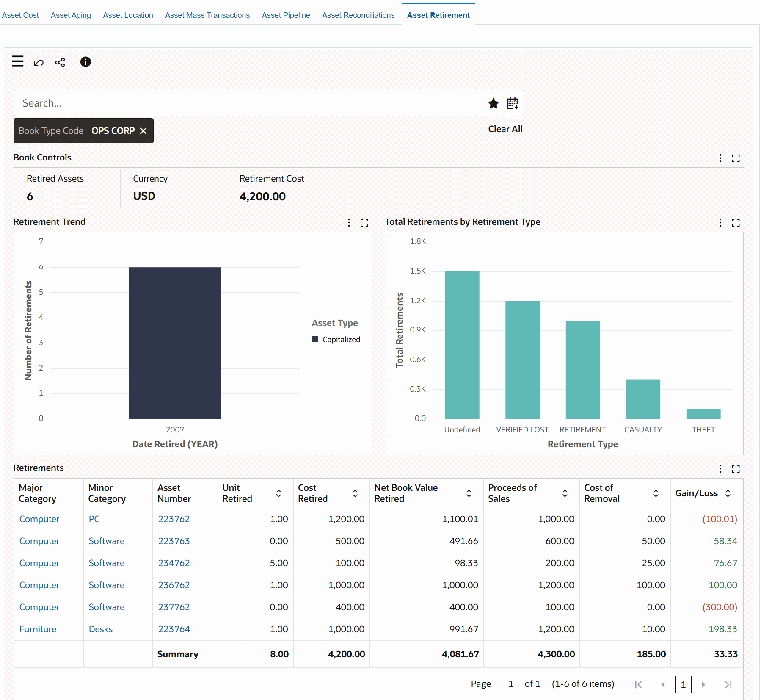761x700 pixels.
Task: Click the undo/reset arrow icon
Action: 39,63
